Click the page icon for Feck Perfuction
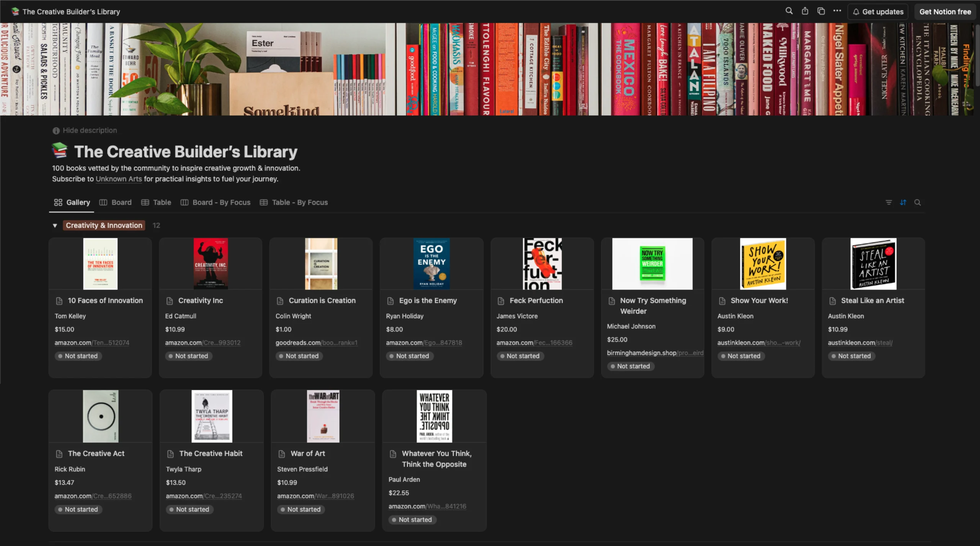Screen dimensions: 980x546 (501, 301)
